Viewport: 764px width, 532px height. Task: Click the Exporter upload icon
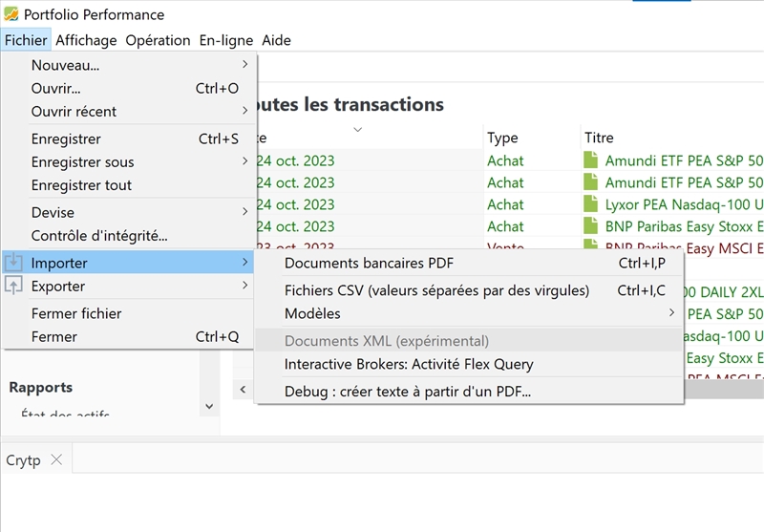click(x=13, y=286)
